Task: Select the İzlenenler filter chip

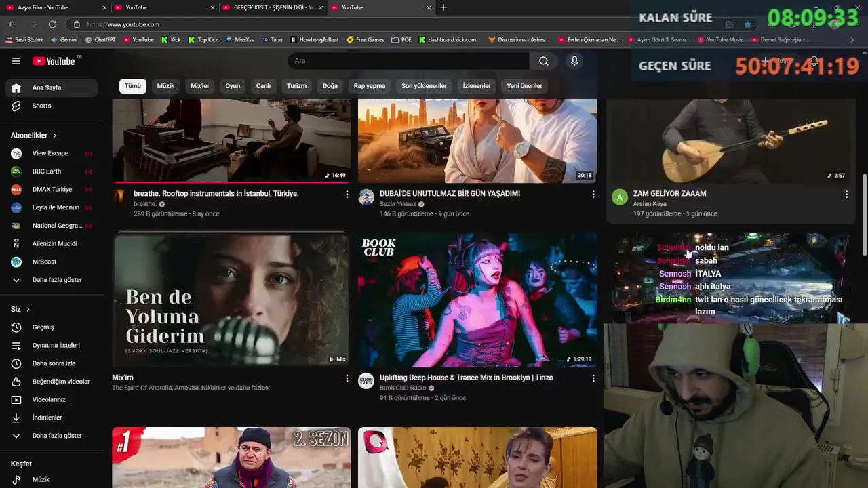Action: click(477, 86)
